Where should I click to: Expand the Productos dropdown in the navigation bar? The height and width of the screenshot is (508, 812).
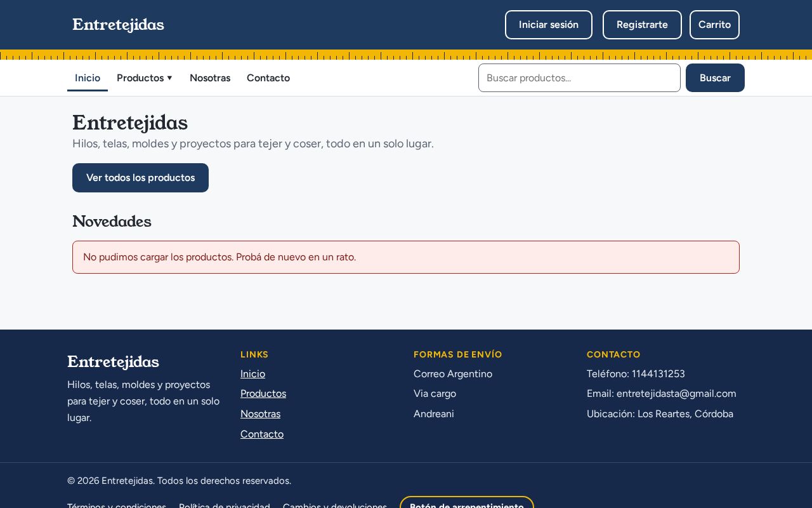point(145,78)
